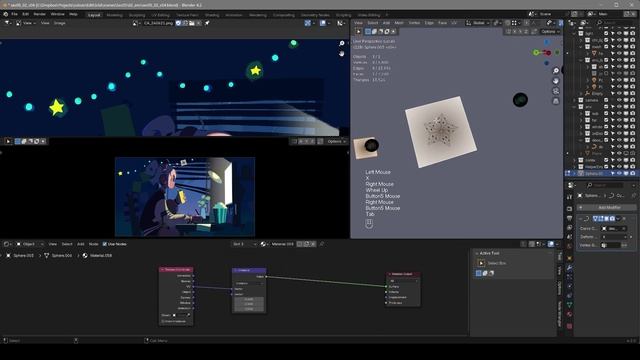Click the blue Z axis gizmo ball
Viewport: 640px width, 360px height.
point(547,42)
